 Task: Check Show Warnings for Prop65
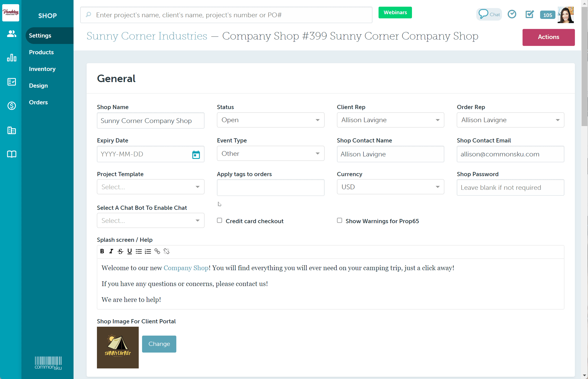click(340, 220)
